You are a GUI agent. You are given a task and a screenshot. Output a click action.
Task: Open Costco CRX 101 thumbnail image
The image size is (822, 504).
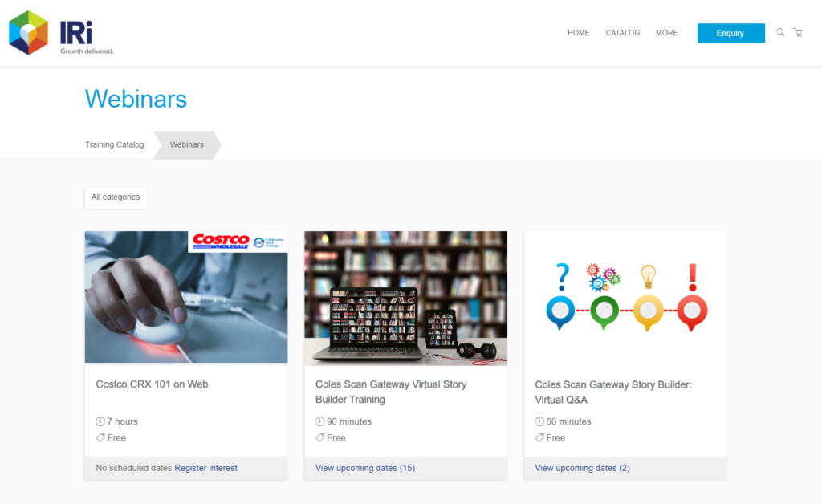tap(186, 297)
